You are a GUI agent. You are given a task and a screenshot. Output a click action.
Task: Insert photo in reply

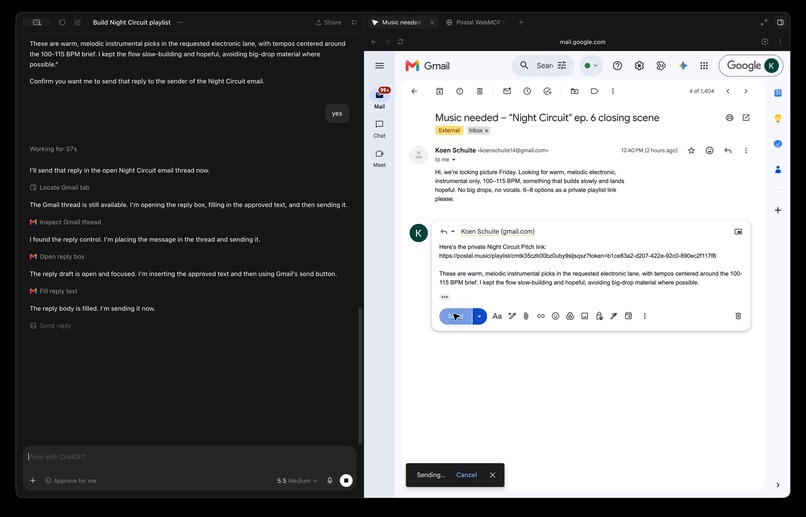584,316
